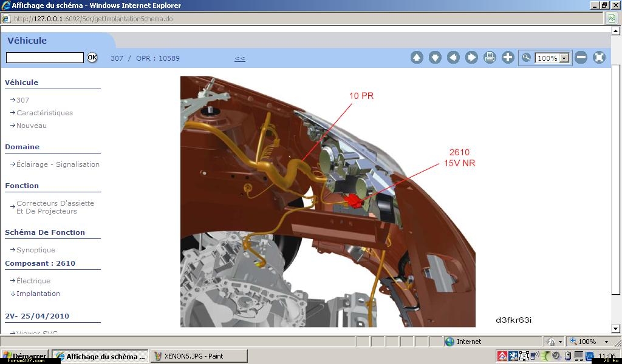The width and height of the screenshot is (622, 364).
Task: Pan the schema left with the left-arrow icon
Action: point(453,58)
